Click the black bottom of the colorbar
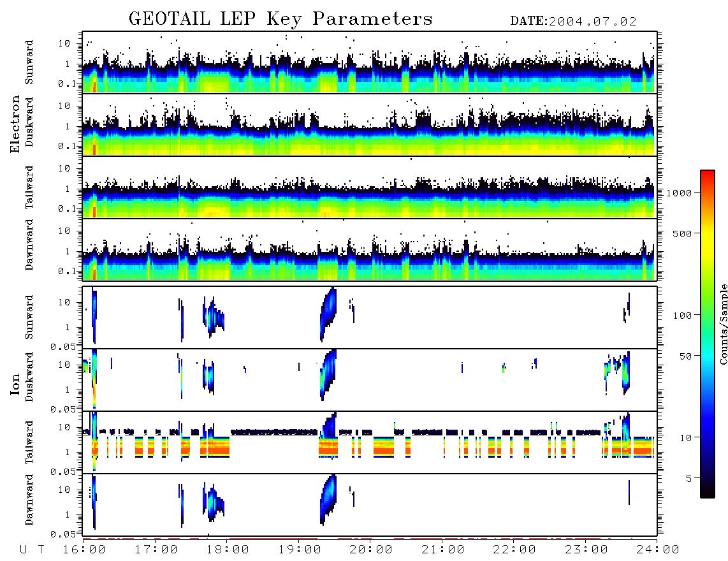 pos(708,493)
